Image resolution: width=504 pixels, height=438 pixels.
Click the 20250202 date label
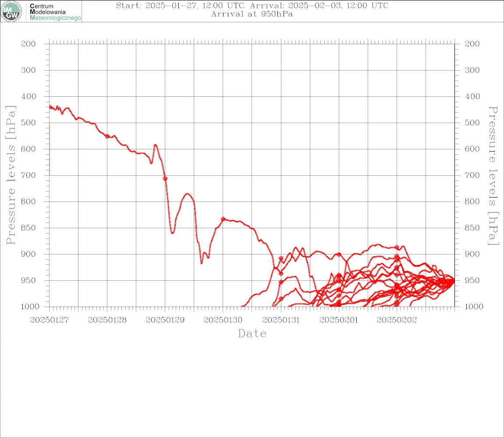click(x=397, y=320)
